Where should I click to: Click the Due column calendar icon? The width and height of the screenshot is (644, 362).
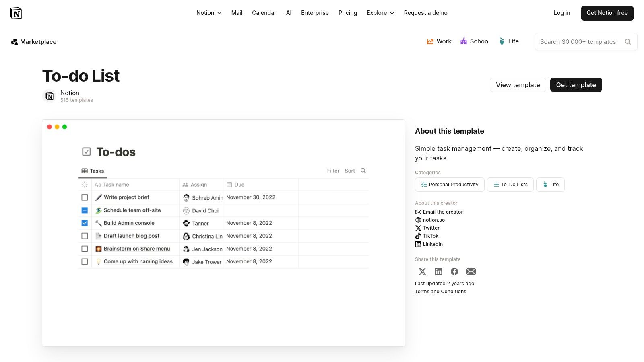tap(229, 185)
